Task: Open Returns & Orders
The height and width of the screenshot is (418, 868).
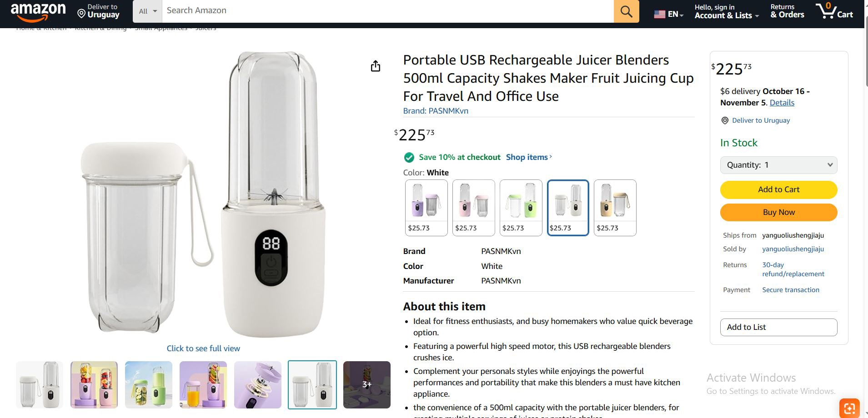Action: (x=787, y=11)
